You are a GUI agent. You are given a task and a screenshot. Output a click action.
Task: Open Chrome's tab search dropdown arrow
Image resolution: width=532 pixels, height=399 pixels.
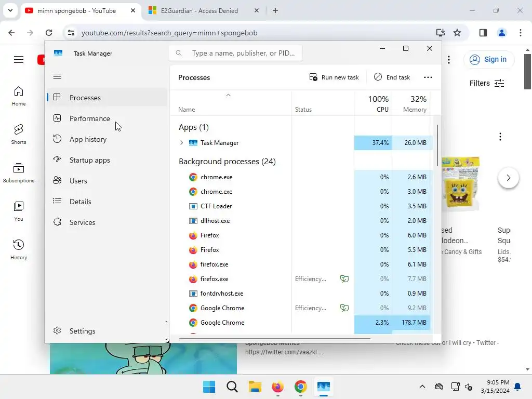pos(10,10)
